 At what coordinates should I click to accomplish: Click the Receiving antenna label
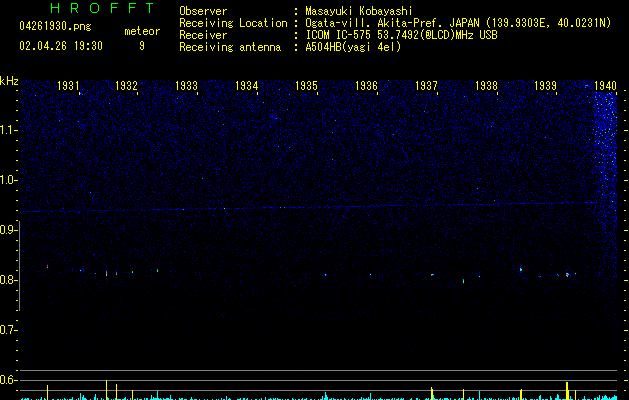[x=230, y=47]
